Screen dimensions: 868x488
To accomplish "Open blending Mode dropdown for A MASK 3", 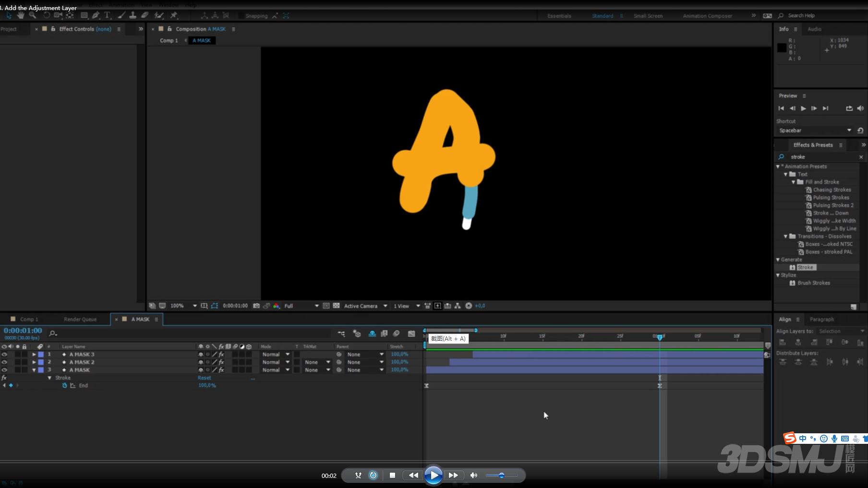I will [x=276, y=355].
